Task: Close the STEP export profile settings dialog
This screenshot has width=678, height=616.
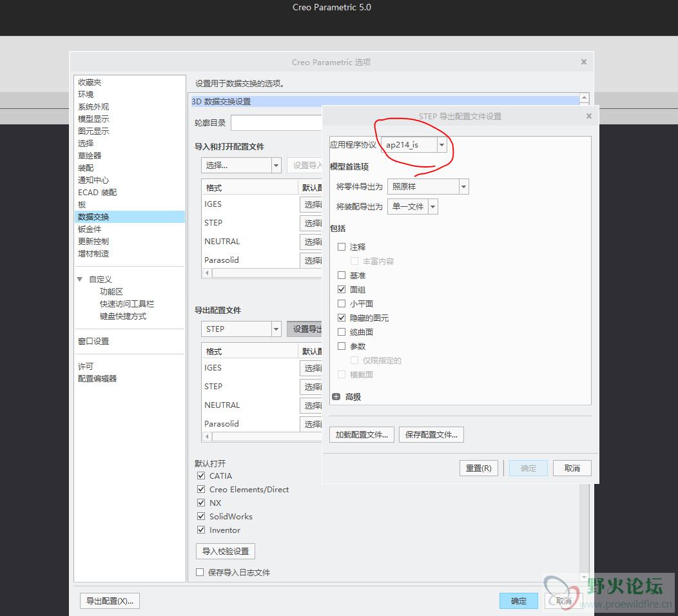Action: pos(588,116)
